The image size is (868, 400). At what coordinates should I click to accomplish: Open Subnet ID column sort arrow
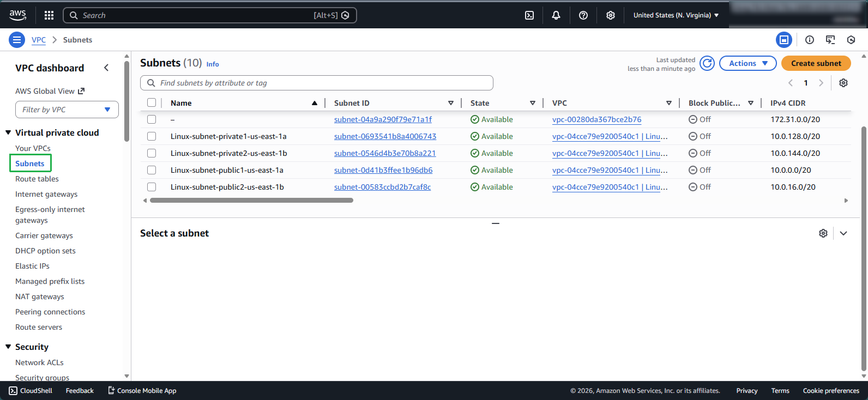tap(451, 103)
